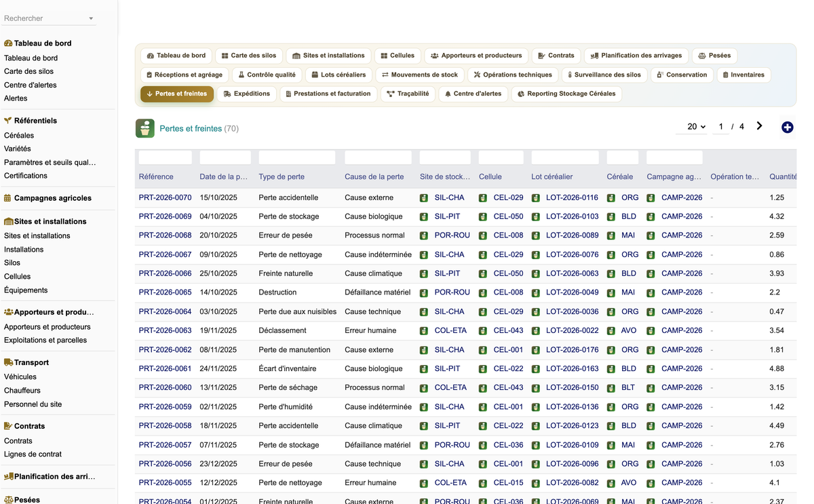Select the Surveillance des silos tab
This screenshot has width=814, height=504.
pyautogui.click(x=604, y=75)
